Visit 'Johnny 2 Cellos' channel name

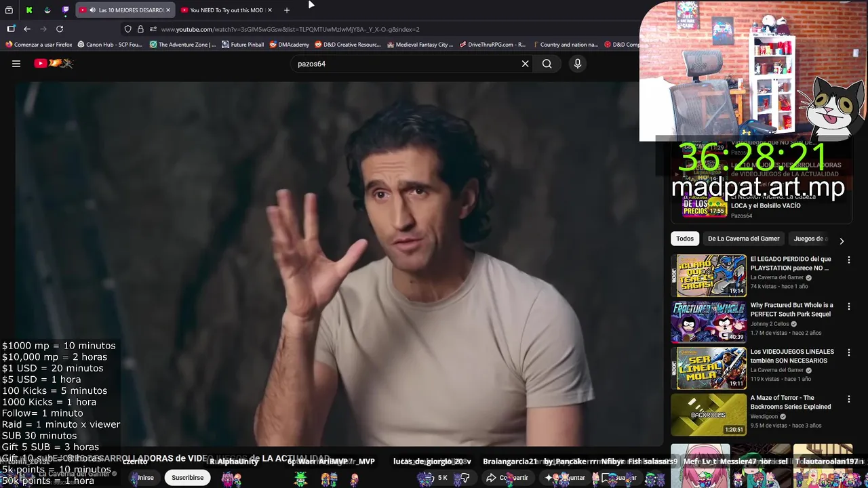point(770,324)
